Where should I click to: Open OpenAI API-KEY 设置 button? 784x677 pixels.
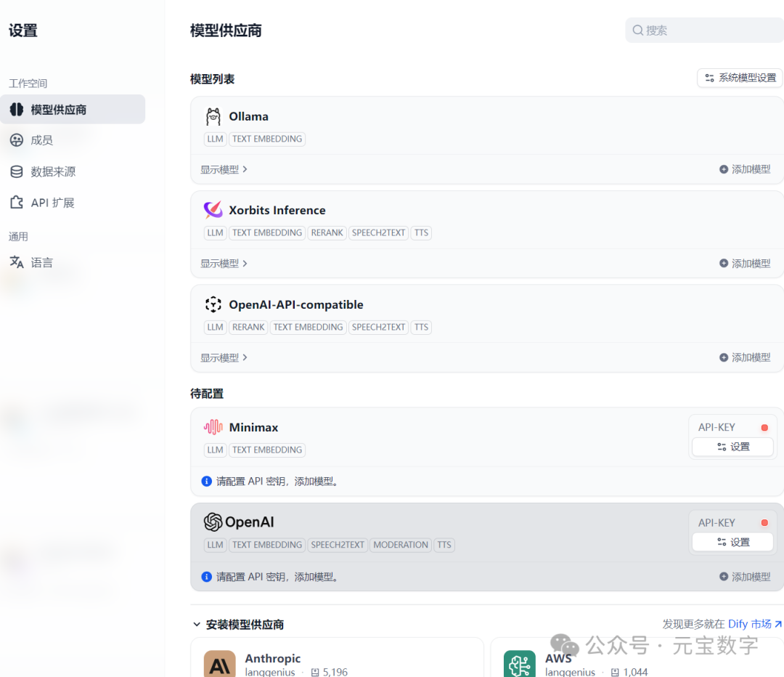click(733, 542)
